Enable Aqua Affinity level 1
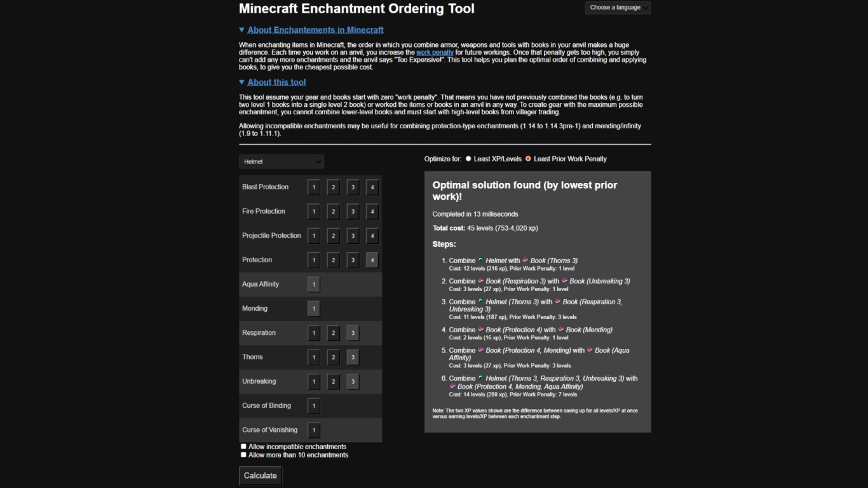Screen dimensions: 868x488 (313, 284)
